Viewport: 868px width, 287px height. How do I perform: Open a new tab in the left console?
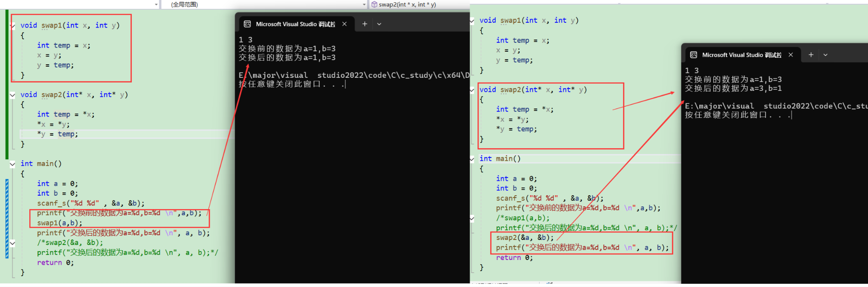(365, 24)
